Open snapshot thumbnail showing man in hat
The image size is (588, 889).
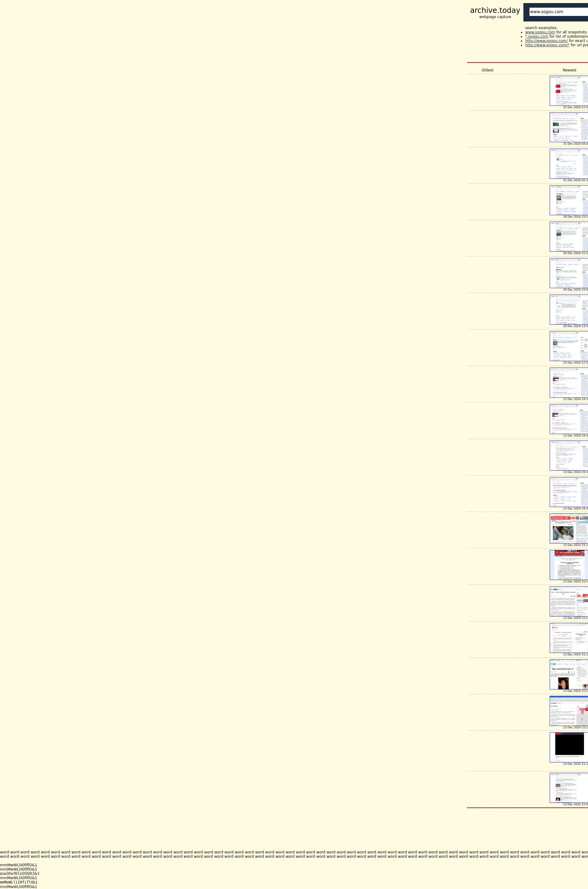568,674
